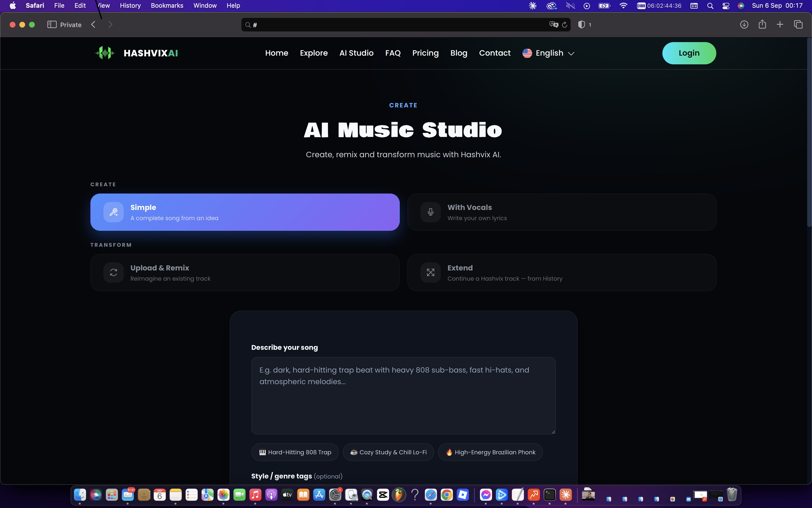Open the Blog nav link
The width and height of the screenshot is (812, 508).
(x=459, y=53)
